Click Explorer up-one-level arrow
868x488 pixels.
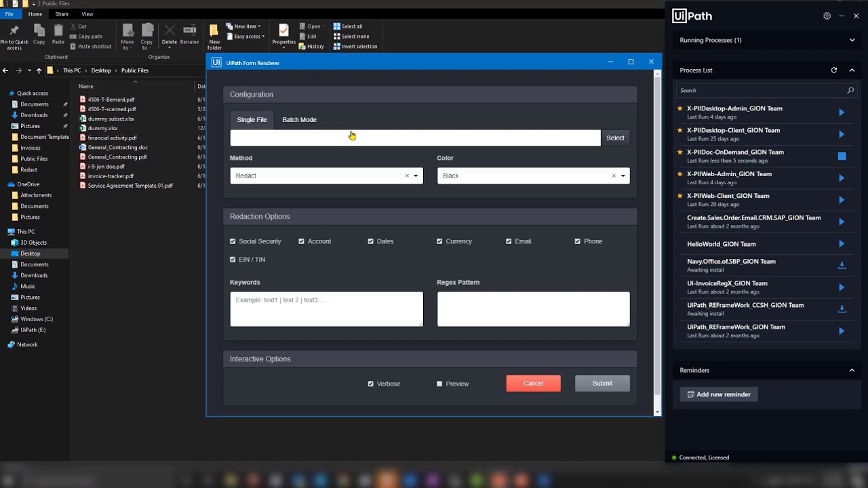[x=39, y=70]
